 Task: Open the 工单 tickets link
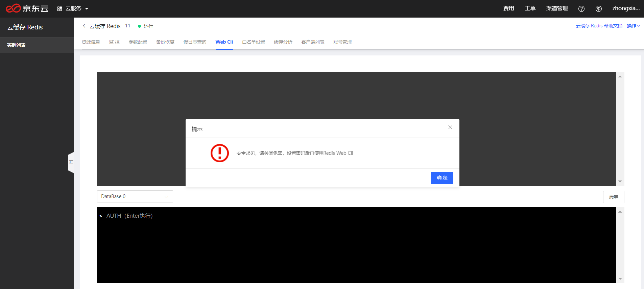[530, 8]
